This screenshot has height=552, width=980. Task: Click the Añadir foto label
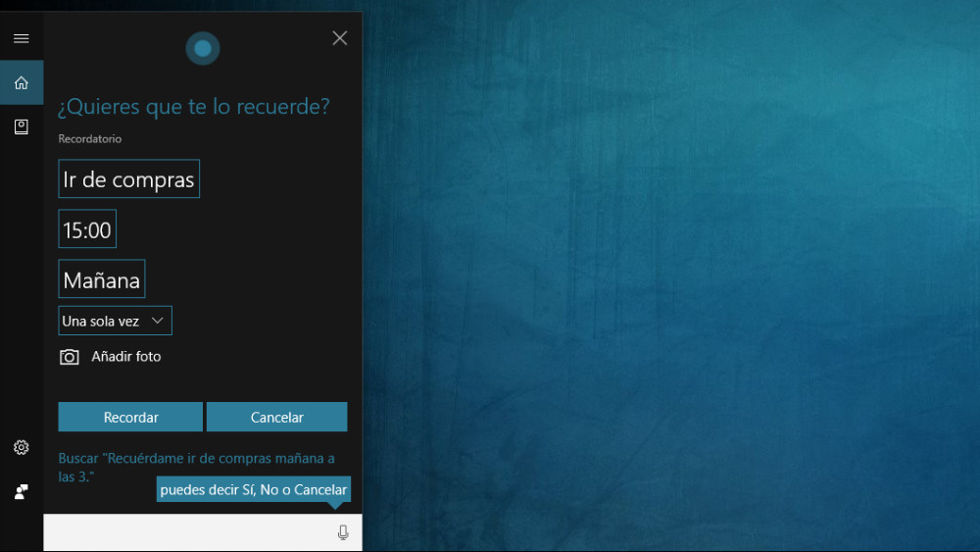(126, 356)
